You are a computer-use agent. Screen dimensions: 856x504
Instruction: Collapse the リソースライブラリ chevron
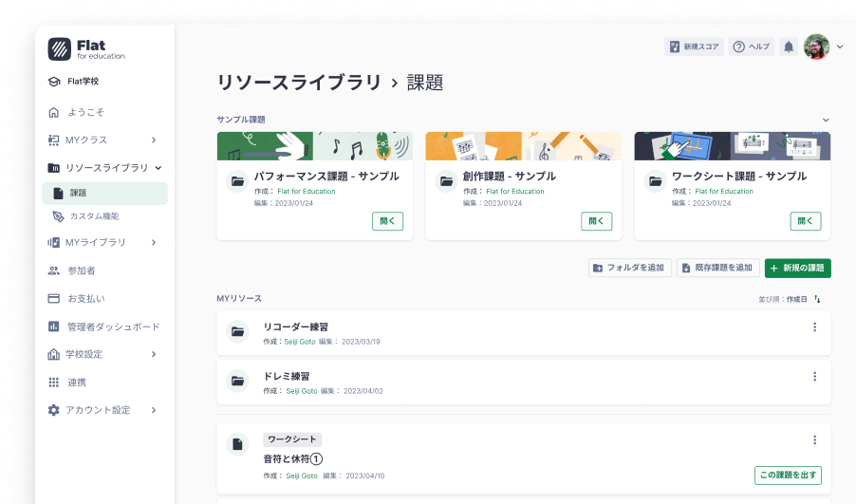click(158, 168)
